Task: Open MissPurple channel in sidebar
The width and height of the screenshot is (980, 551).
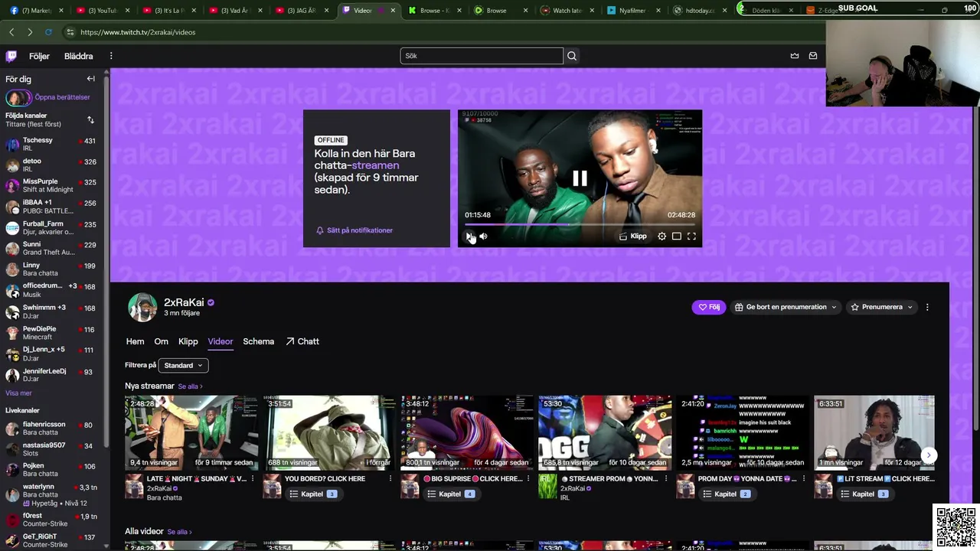Action: [x=51, y=185]
